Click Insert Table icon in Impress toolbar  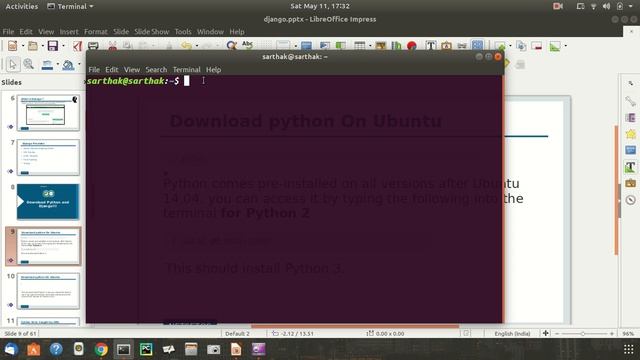point(360,46)
